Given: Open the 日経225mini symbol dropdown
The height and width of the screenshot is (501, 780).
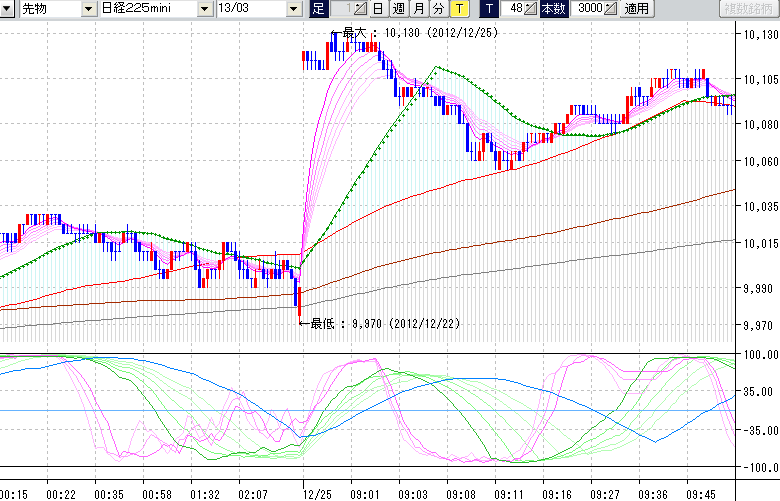Looking at the screenshot, I should tap(204, 8).
